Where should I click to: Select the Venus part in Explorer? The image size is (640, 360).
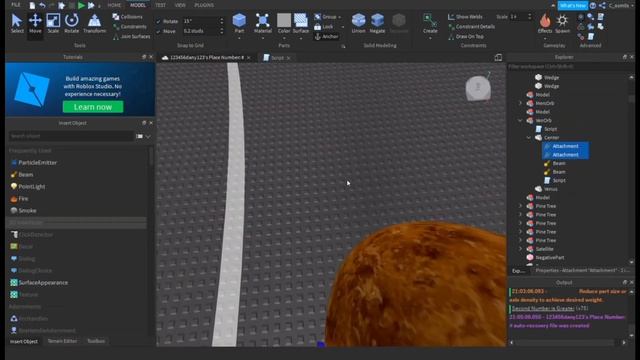click(x=551, y=189)
